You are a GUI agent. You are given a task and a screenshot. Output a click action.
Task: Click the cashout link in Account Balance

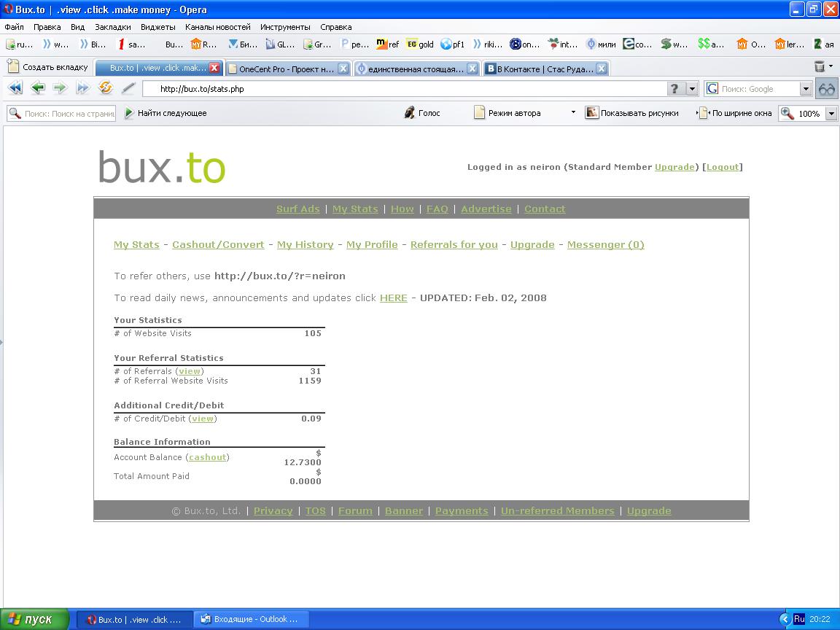point(207,457)
